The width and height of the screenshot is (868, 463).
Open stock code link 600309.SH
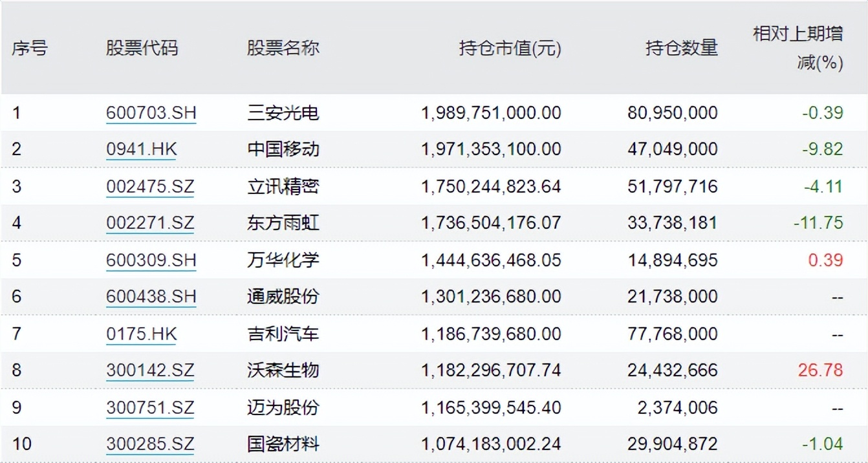point(151,261)
